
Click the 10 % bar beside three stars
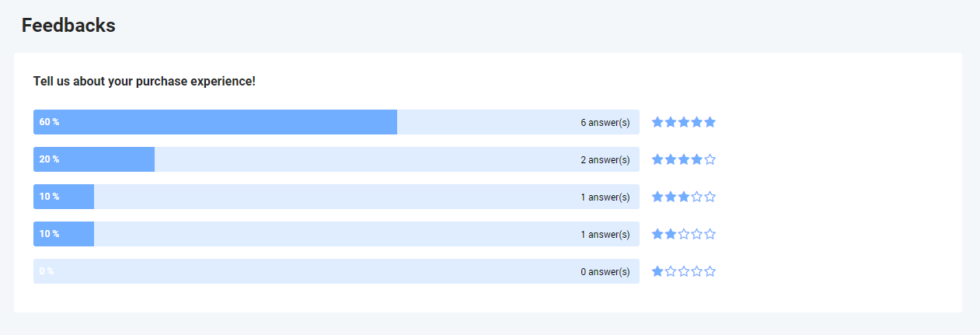[x=337, y=197]
